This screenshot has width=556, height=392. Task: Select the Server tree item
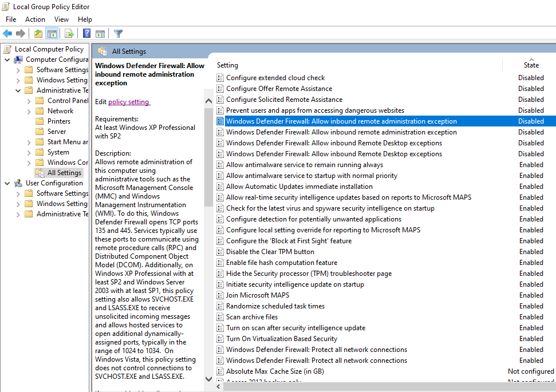pyautogui.click(x=57, y=132)
